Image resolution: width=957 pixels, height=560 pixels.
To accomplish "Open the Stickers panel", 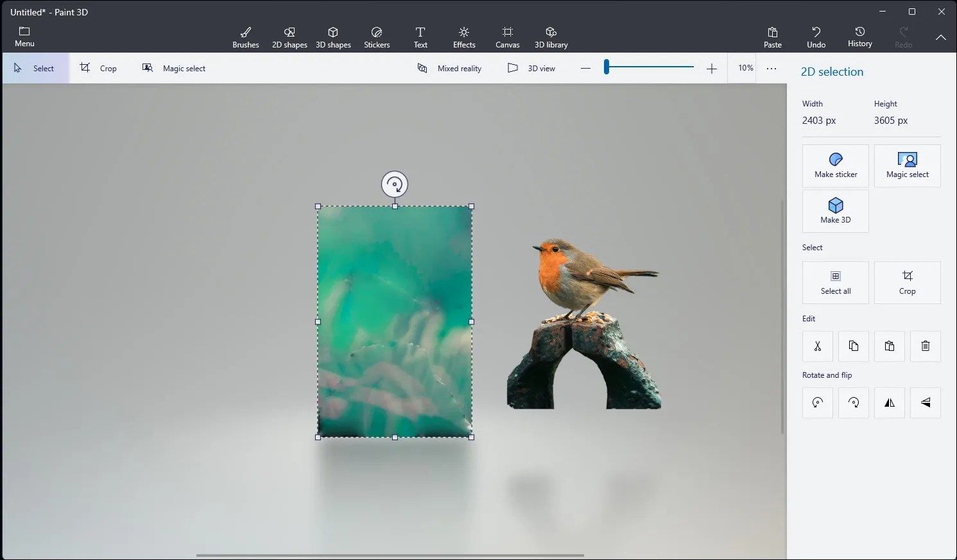I will point(377,37).
